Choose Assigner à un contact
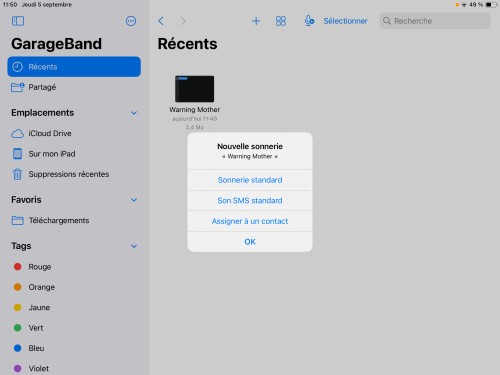 pyautogui.click(x=250, y=221)
